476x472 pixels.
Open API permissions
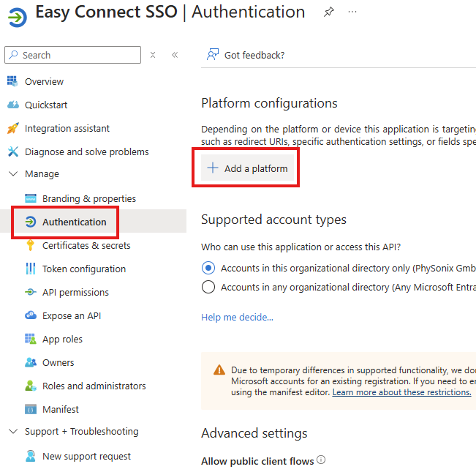point(75,292)
